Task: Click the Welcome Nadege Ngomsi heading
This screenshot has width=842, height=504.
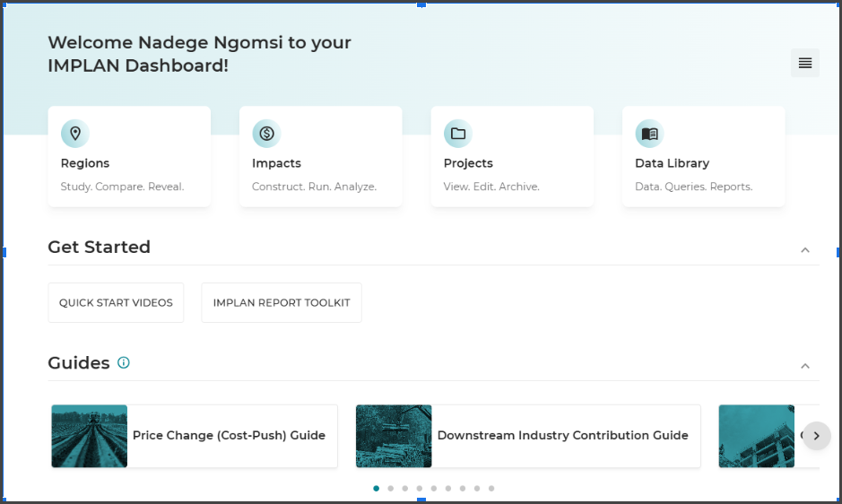Action: (x=199, y=54)
